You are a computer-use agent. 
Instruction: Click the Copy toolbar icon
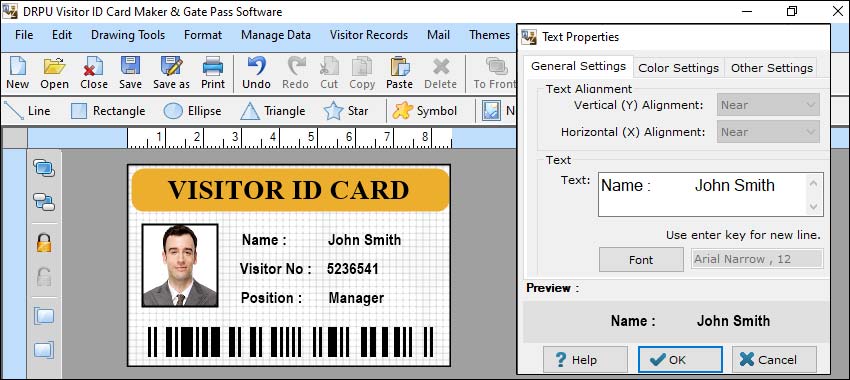tap(362, 73)
